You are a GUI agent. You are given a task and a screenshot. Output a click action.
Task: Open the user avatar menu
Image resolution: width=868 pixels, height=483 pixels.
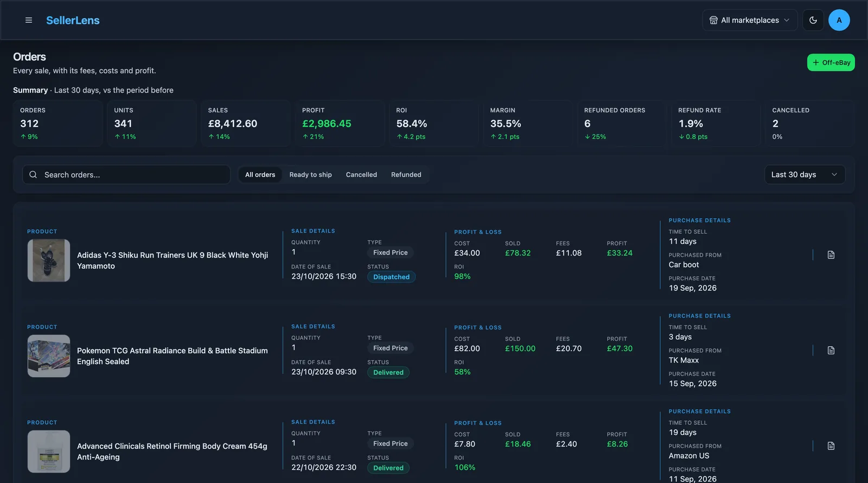click(x=839, y=20)
